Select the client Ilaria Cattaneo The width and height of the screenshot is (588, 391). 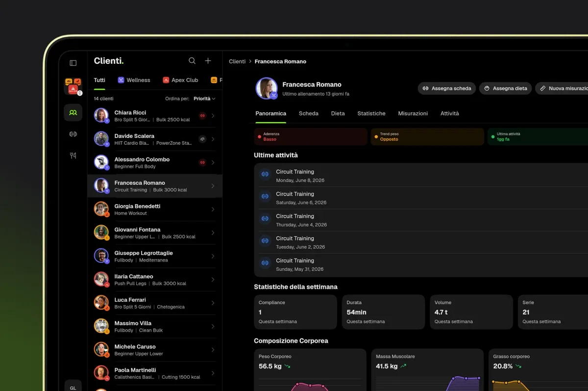pyautogui.click(x=155, y=280)
